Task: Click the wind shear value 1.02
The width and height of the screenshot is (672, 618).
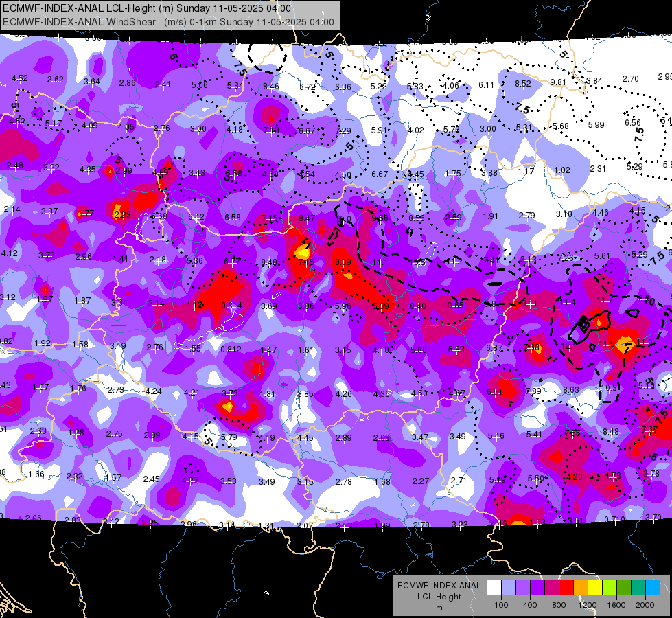Action: coord(562,170)
